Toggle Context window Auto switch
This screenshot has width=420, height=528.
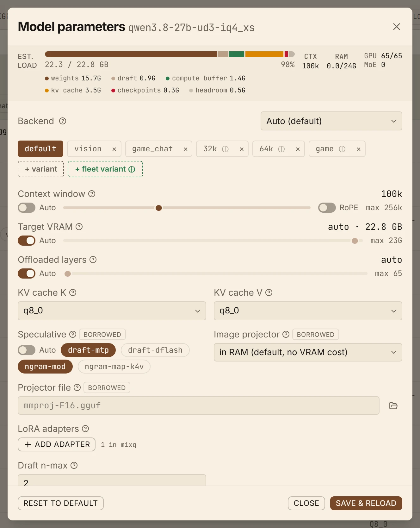click(x=27, y=208)
